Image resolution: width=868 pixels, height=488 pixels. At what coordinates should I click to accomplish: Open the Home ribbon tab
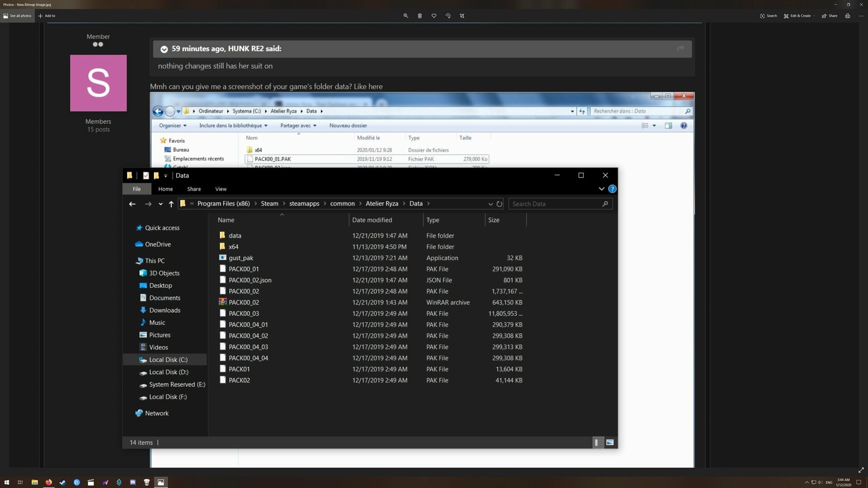[165, 189]
